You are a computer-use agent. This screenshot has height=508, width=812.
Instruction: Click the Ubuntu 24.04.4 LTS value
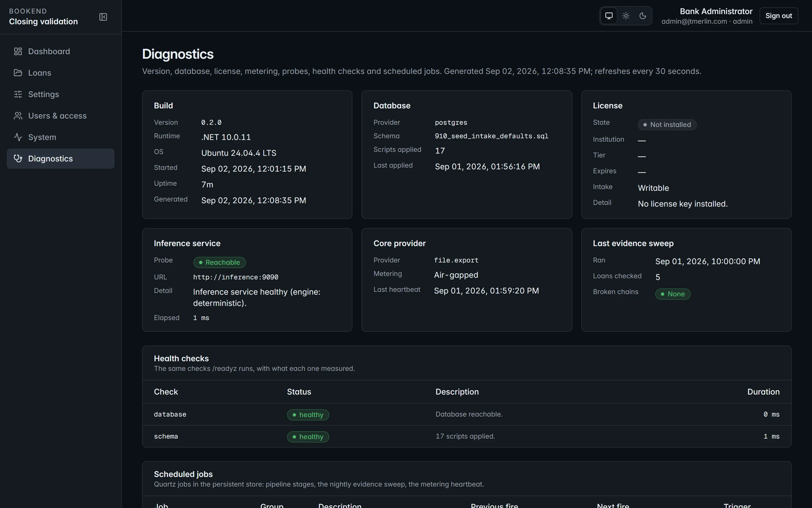(x=239, y=153)
